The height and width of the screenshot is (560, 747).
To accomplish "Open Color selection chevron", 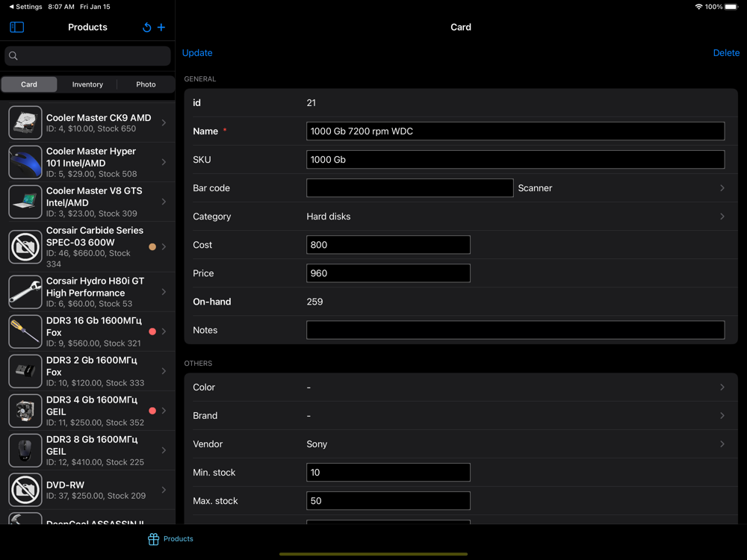I will pos(722,387).
